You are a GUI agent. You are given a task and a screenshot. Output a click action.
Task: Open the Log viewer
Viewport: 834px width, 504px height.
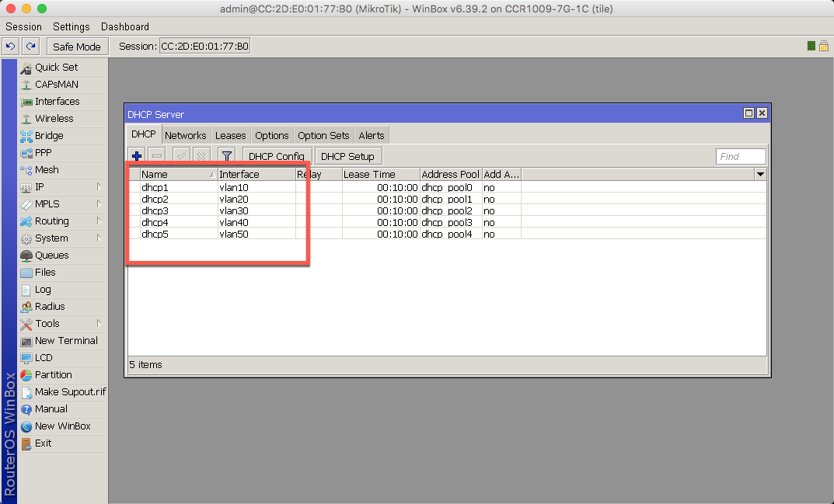click(x=63, y=289)
